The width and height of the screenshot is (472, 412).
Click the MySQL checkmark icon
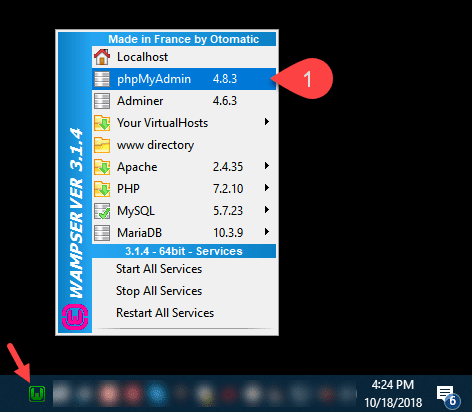tap(102, 211)
